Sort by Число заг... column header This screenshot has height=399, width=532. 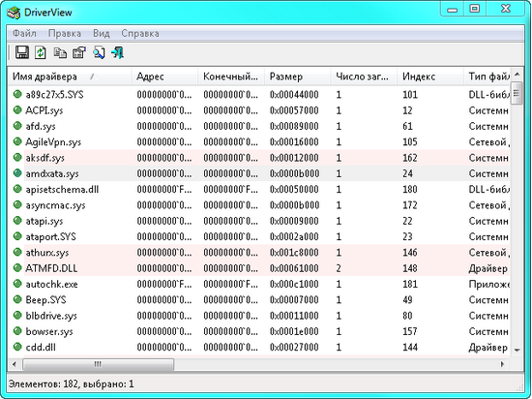pos(364,77)
